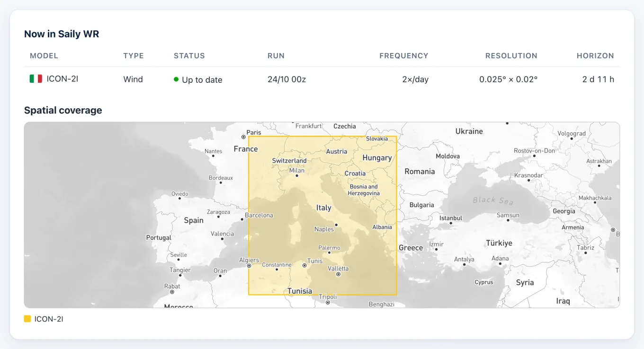Click the STATUS column header
Screen dimensions: 644x349
pyautogui.click(x=189, y=56)
